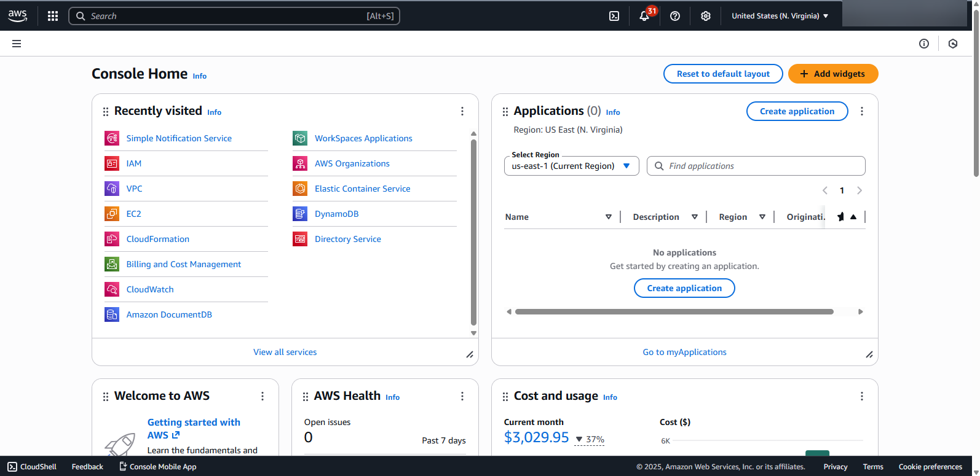Open the View all services link

285,352
